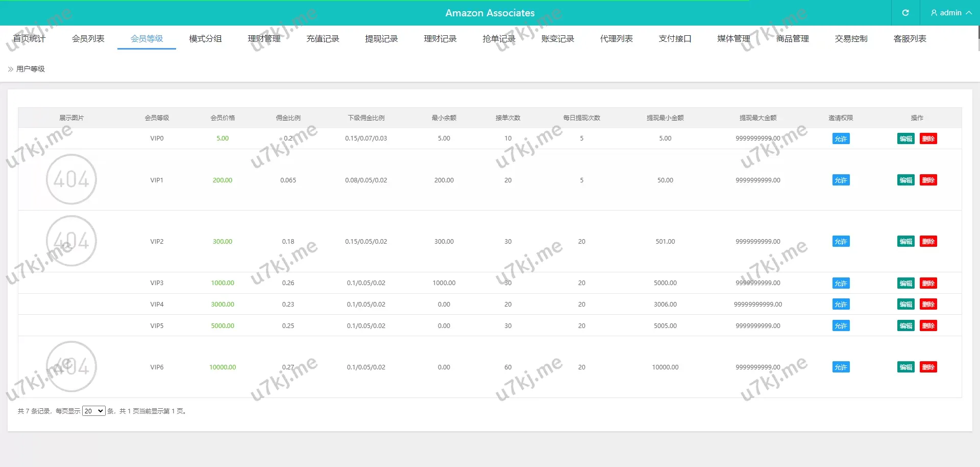
Task: Edit the VIP0 level row
Action: click(905, 138)
